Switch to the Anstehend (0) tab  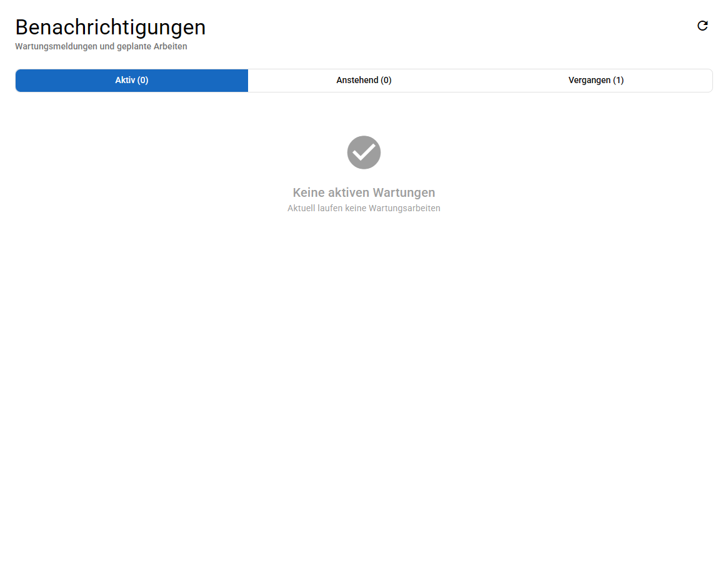pos(364,81)
